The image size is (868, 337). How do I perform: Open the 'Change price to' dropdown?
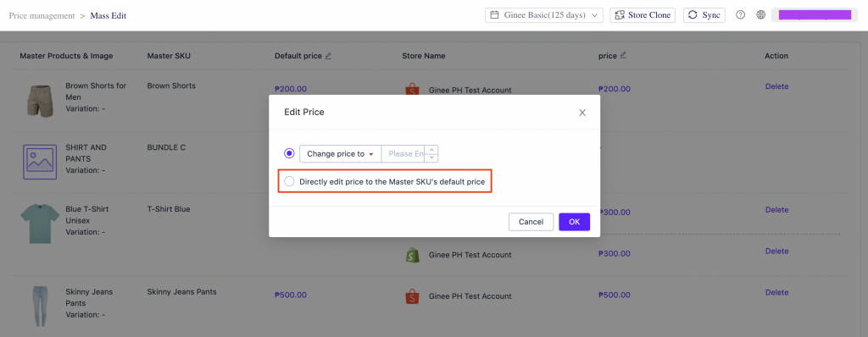point(341,154)
